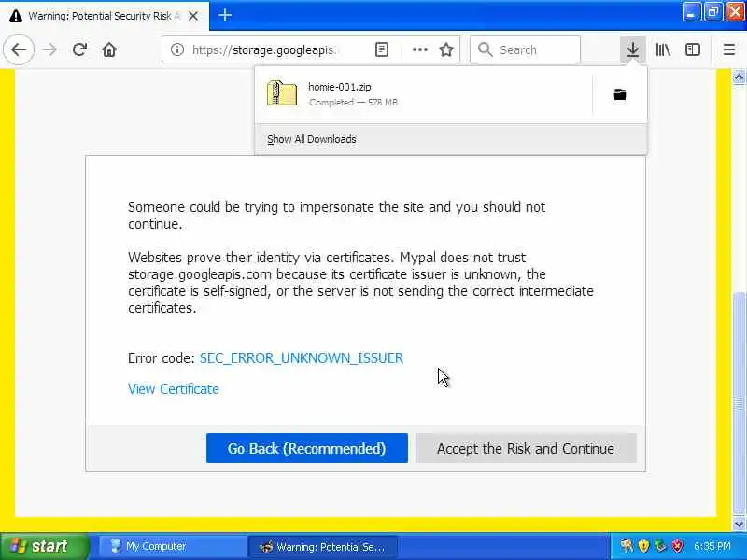This screenshot has height=560, width=747.
Task: Click the scrollbar up arrow
Action: (x=739, y=77)
